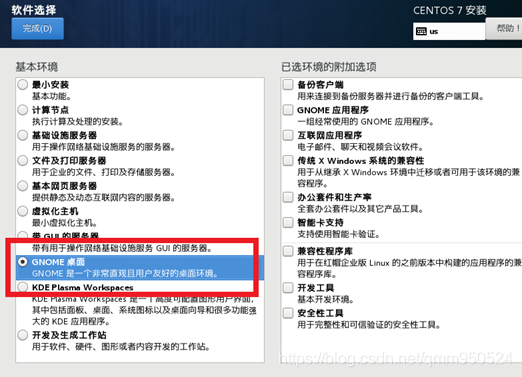
Task: Select 基础设施服务器 radio button
Action: 23,135
